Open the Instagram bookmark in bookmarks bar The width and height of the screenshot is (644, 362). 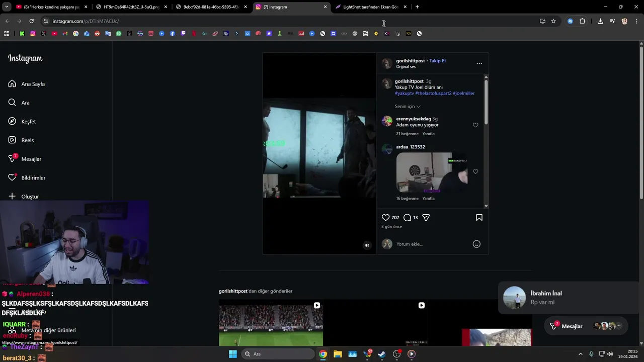coord(33,34)
